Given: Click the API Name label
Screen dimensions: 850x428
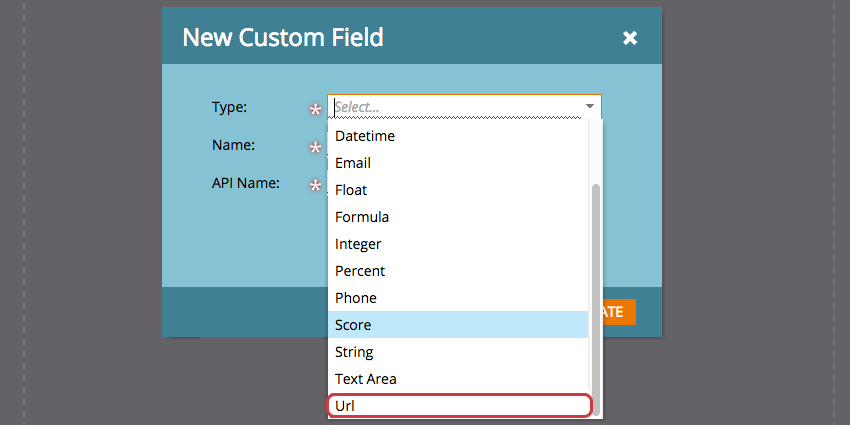Looking at the screenshot, I should [x=245, y=183].
